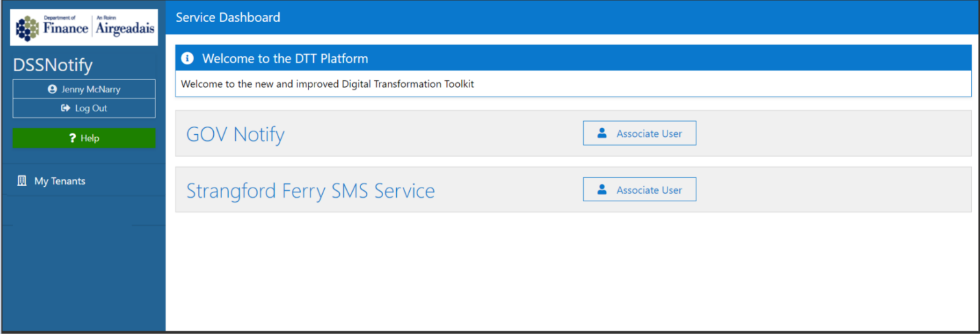Click the Digital Transformation Toolkit welcome message
This screenshot has width=980, height=334.
(328, 84)
